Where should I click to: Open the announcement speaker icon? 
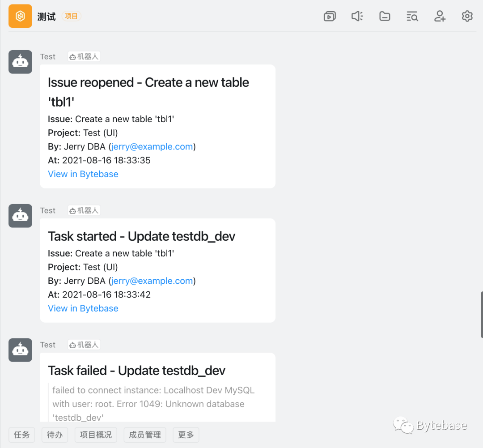(357, 16)
